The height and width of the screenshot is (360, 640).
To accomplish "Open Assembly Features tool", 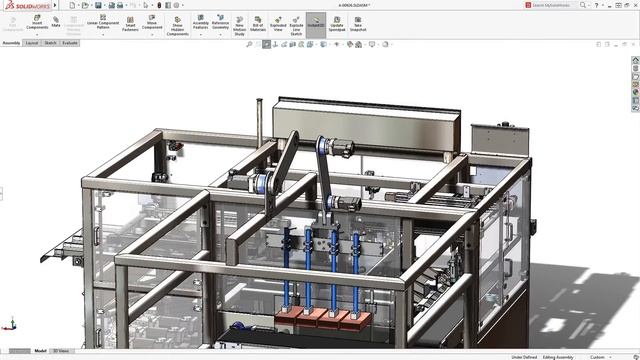I will click(200, 22).
